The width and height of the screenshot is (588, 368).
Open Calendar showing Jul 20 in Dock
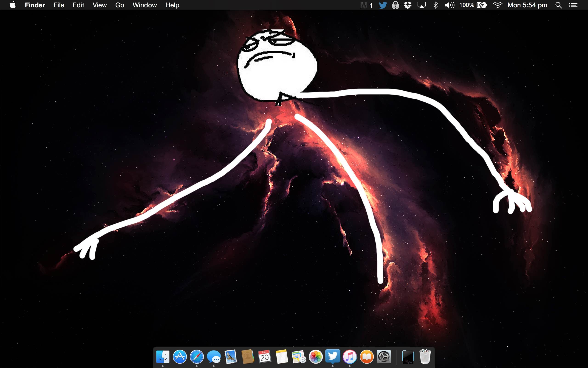(x=265, y=357)
